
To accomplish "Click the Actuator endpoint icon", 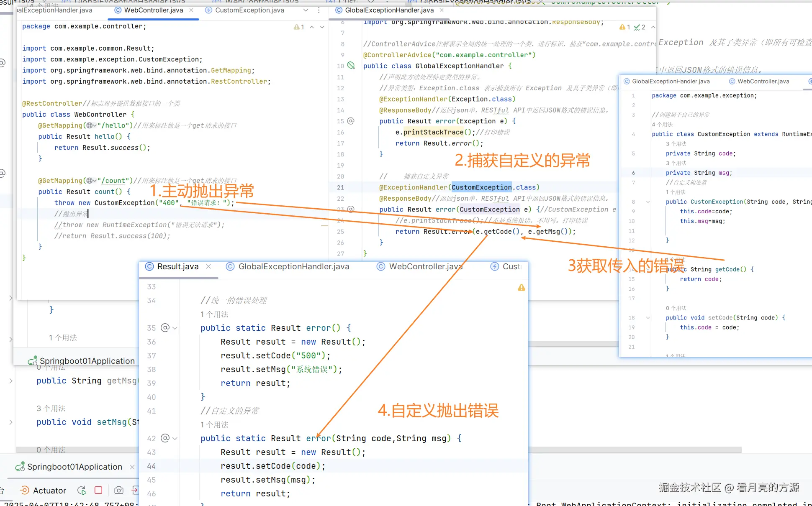I will click(x=25, y=491).
